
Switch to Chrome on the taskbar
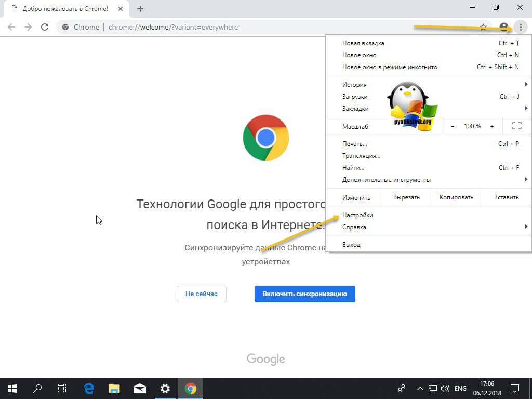pos(191,389)
